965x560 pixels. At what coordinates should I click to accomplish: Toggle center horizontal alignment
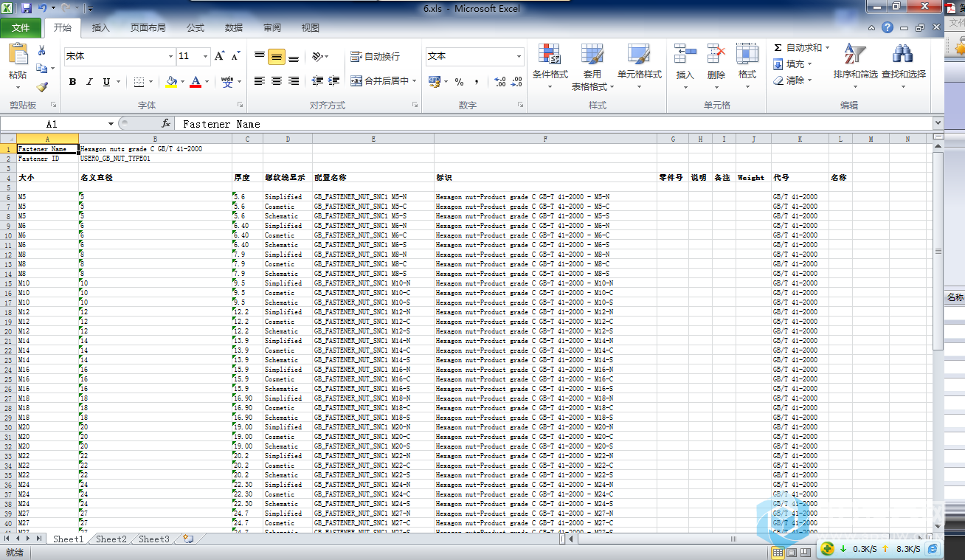(x=277, y=81)
